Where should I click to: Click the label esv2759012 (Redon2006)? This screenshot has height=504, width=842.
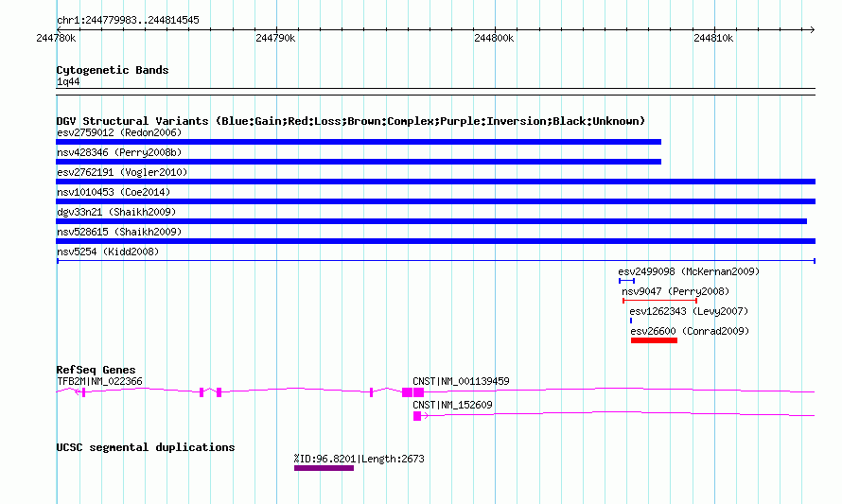[x=119, y=132]
